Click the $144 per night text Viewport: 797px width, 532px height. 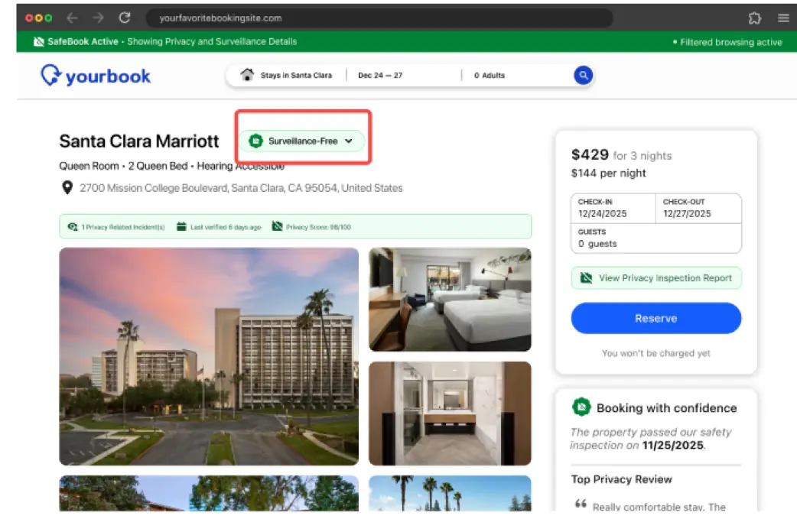click(x=608, y=173)
